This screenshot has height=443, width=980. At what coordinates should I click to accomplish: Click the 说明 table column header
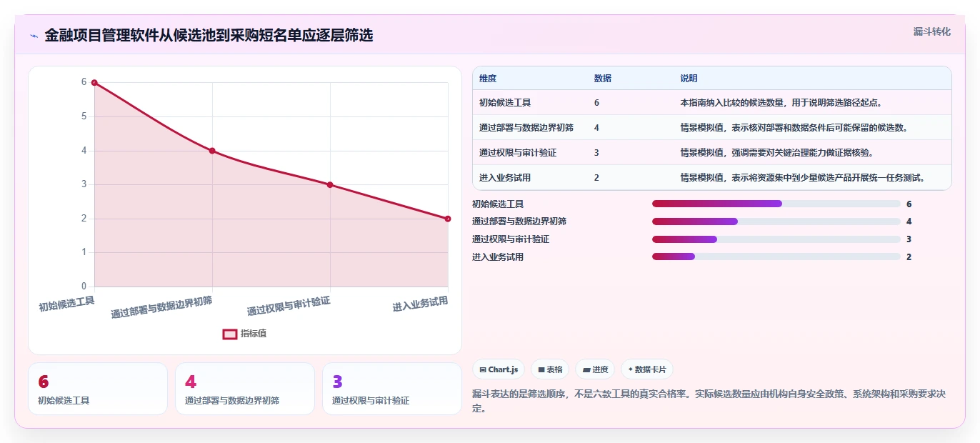point(689,79)
